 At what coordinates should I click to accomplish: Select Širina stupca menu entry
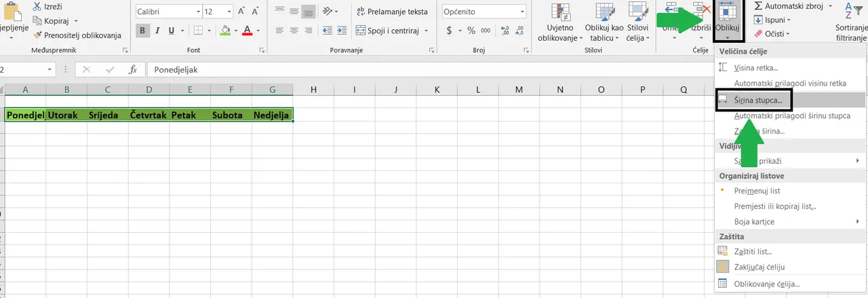point(791,100)
